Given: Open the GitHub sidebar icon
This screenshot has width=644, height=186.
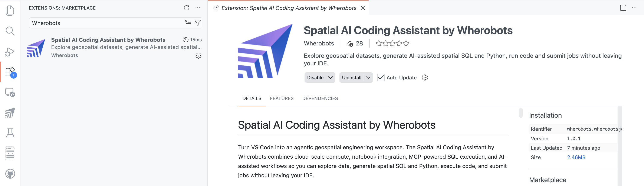Looking at the screenshot, I should (10, 174).
